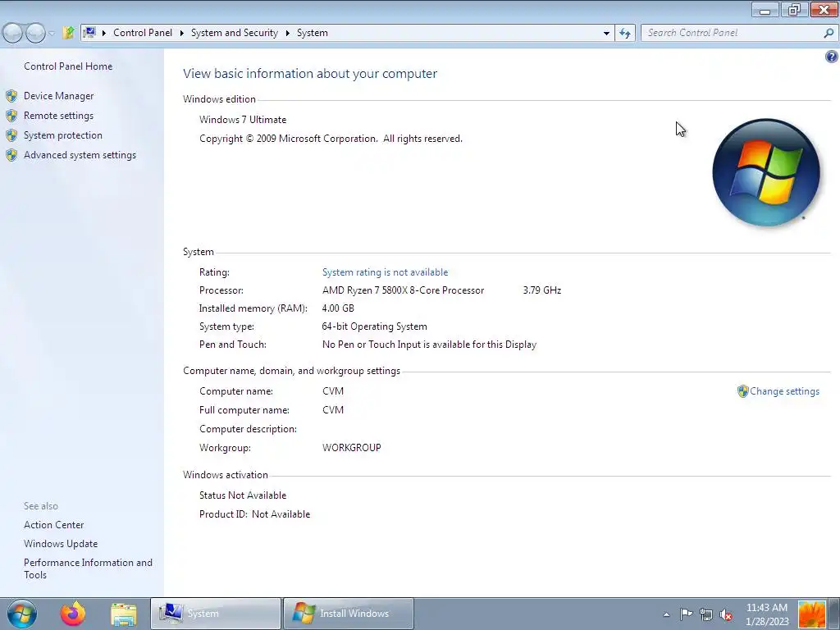
Task: Switch to System taskbar window
Action: click(216, 614)
